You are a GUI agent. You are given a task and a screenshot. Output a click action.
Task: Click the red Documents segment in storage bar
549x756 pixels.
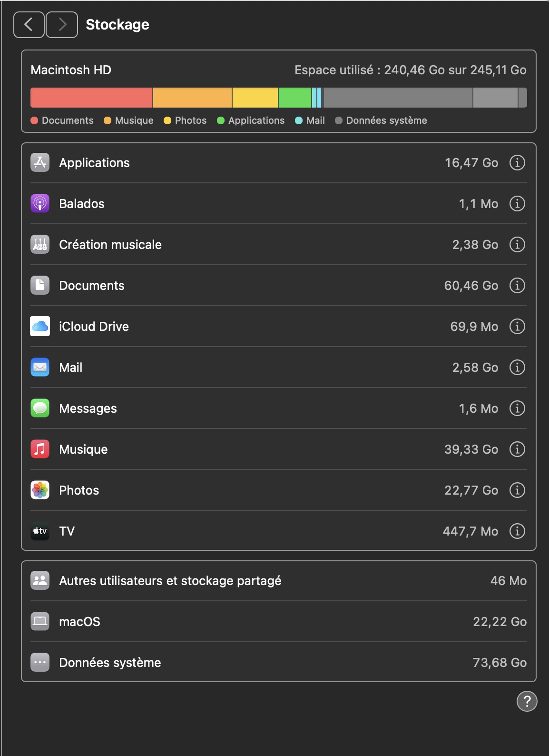[91, 98]
